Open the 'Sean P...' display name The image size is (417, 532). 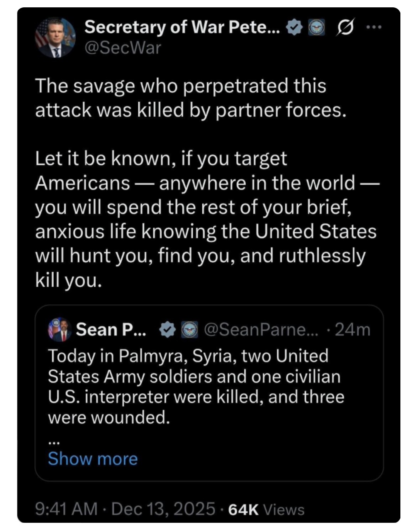click(x=111, y=330)
